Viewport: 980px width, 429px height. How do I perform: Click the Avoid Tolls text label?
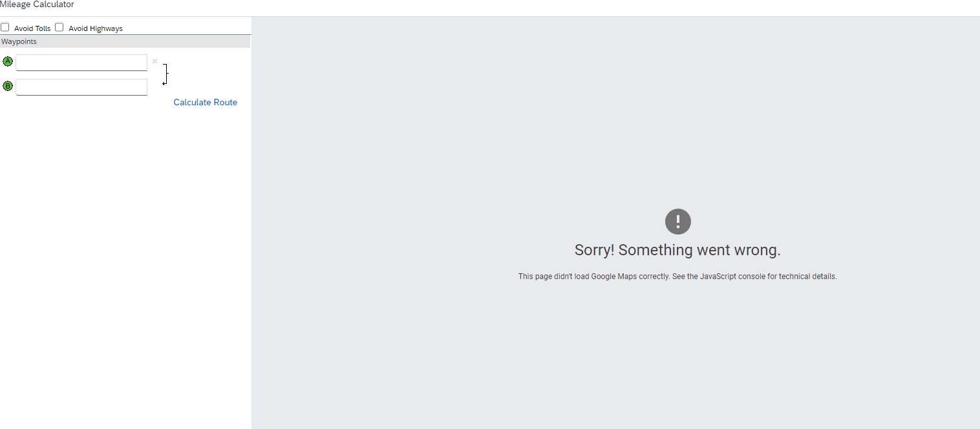click(32, 28)
